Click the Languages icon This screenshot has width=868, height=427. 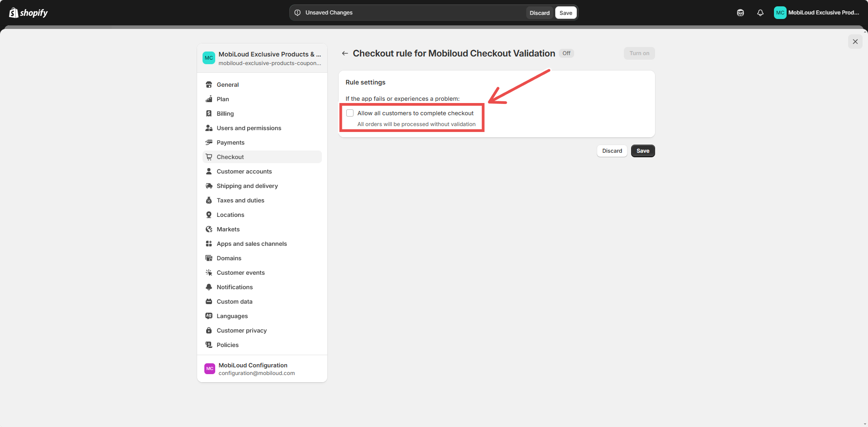(209, 316)
